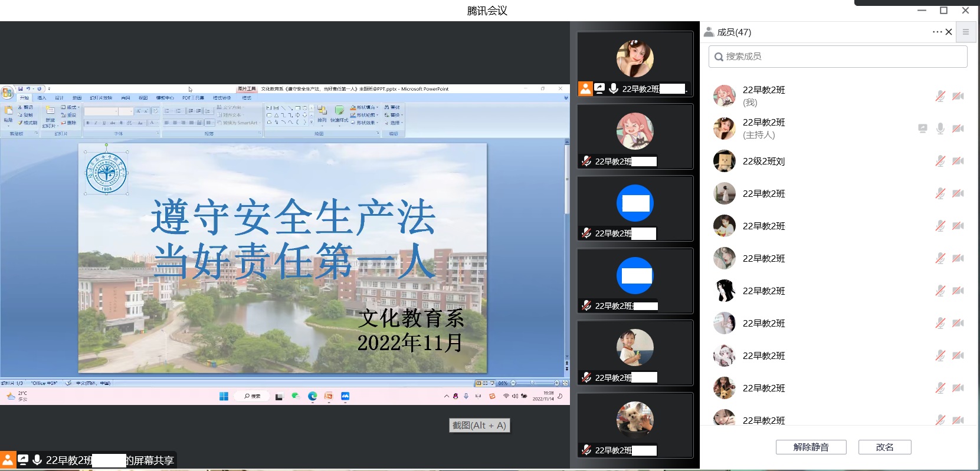The width and height of the screenshot is (980, 471).
Task: Open the Office button menu in PowerPoint
Action: coord(7,93)
